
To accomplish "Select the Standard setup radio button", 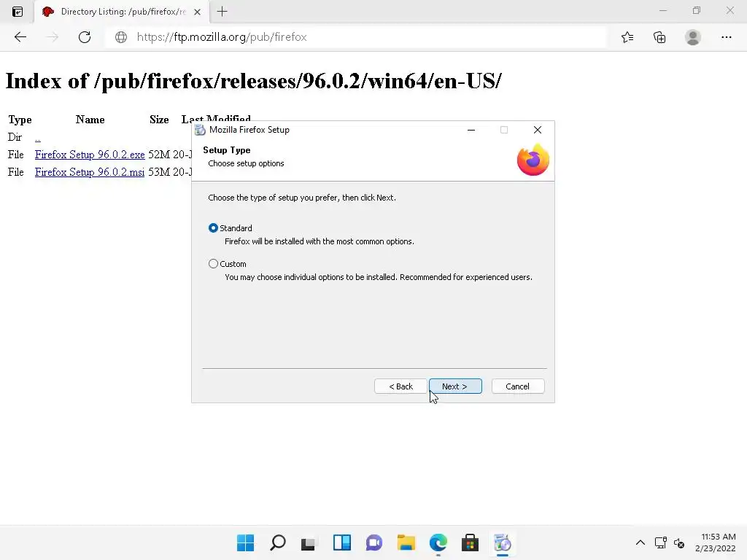I will tap(214, 228).
